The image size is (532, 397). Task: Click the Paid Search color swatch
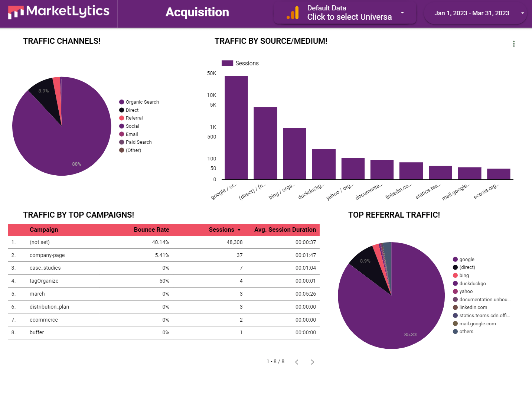(x=121, y=142)
